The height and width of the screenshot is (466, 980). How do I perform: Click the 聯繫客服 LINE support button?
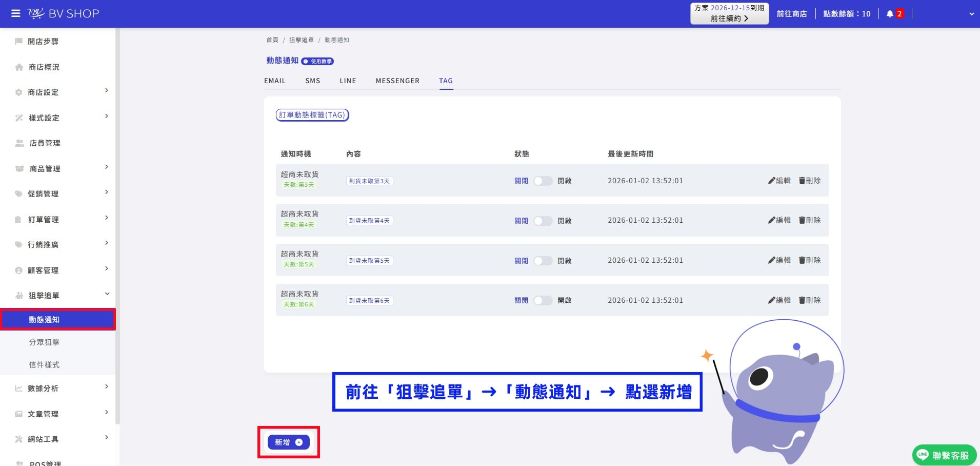[944, 455]
